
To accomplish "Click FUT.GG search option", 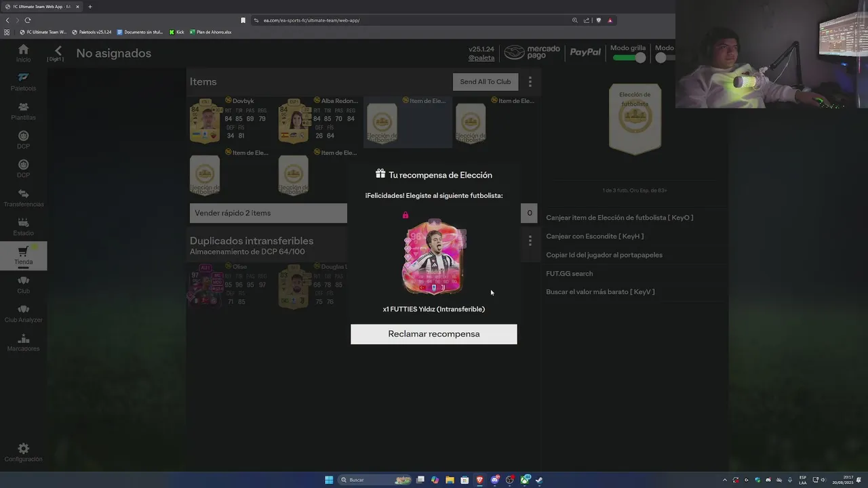I will pyautogui.click(x=569, y=273).
